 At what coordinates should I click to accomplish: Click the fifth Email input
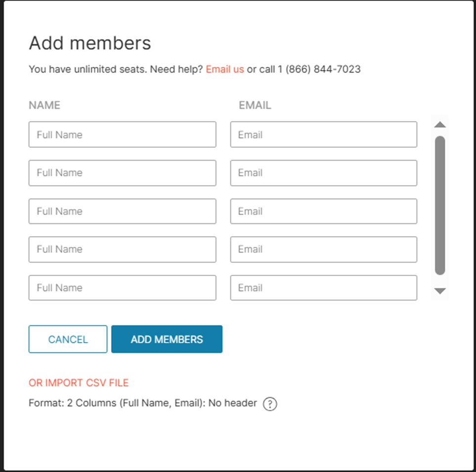coord(323,288)
